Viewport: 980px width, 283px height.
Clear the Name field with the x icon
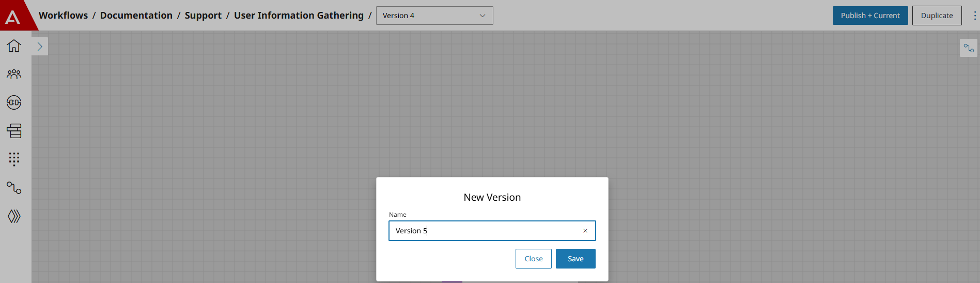(585, 231)
